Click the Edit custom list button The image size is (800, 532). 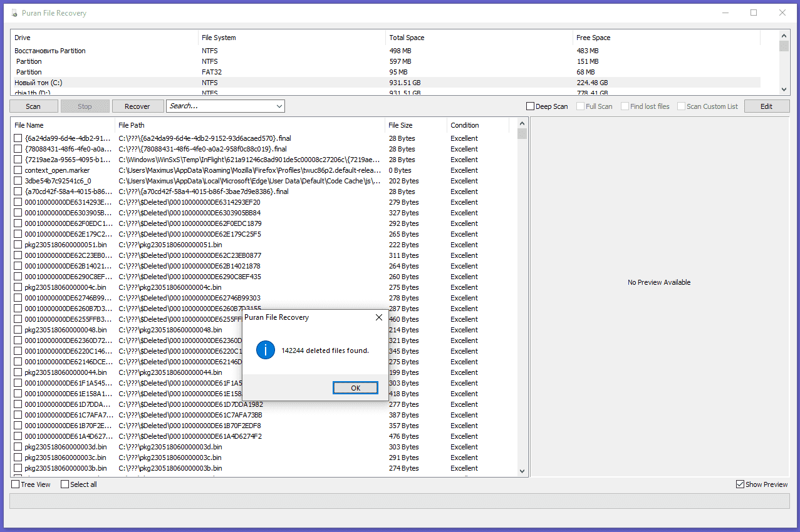767,106
